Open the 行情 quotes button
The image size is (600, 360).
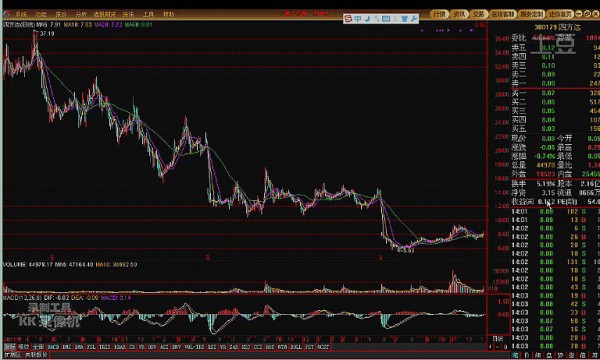[x=439, y=14]
